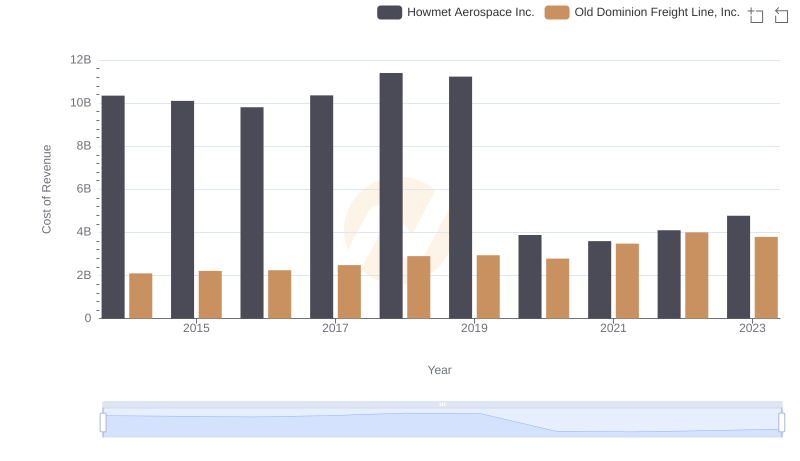Click the Howmet bar for 2023
This screenshot has width=800, height=461.
click(738, 267)
